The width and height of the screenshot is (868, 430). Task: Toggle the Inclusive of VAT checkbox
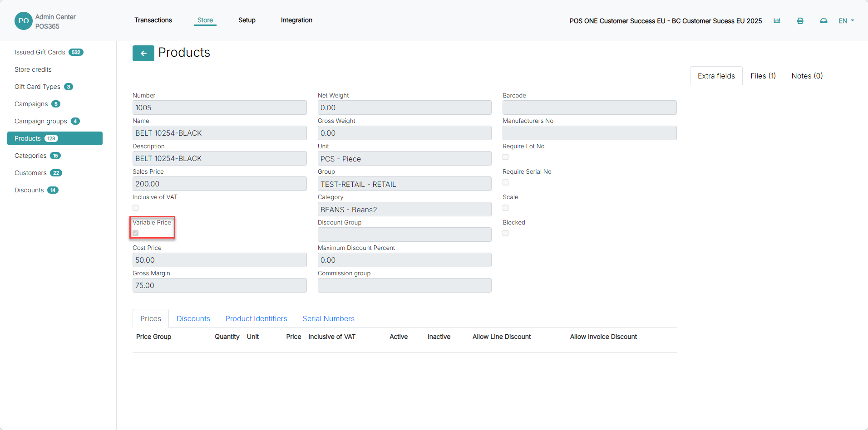136,208
